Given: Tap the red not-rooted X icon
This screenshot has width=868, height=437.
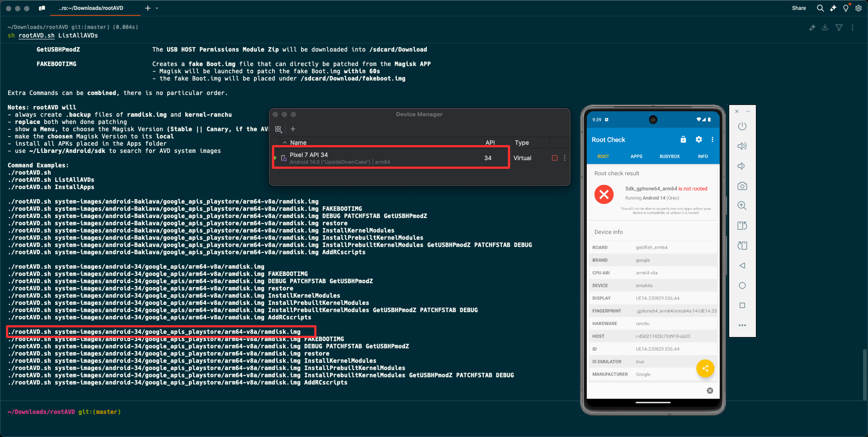Looking at the screenshot, I should tap(604, 195).
